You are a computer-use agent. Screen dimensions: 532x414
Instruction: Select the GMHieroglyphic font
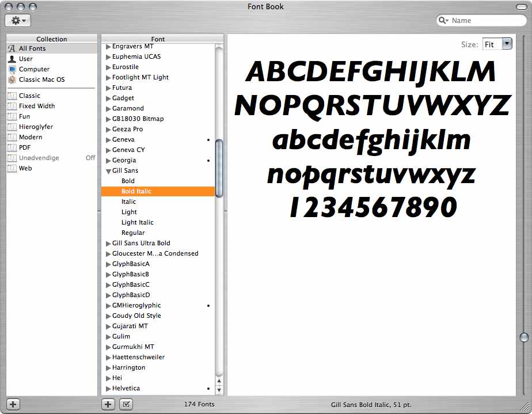[136, 305]
